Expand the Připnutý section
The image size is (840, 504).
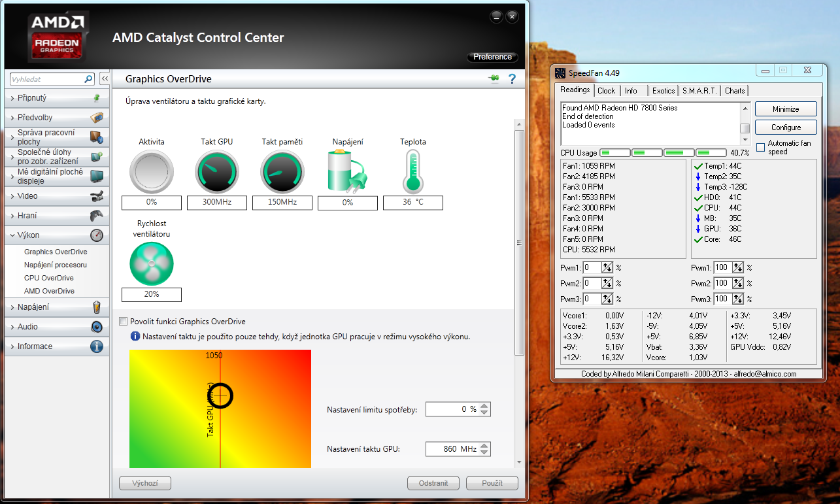coord(58,98)
